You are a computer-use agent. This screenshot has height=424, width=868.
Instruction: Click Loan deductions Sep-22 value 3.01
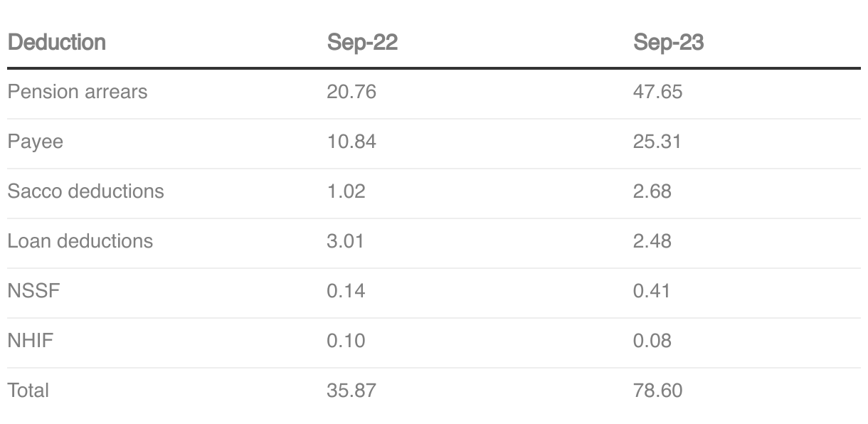tap(345, 241)
